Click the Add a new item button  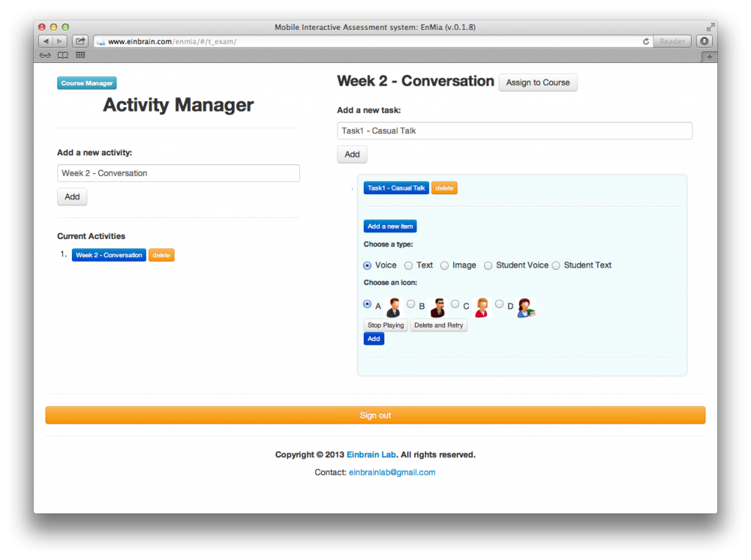click(390, 226)
